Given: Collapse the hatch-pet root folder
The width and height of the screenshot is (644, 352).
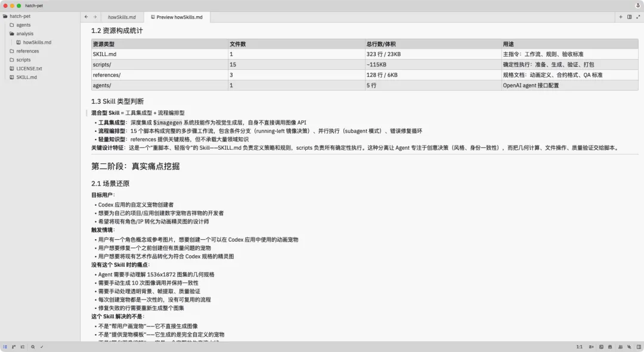Looking at the screenshot, I should pos(17,16).
